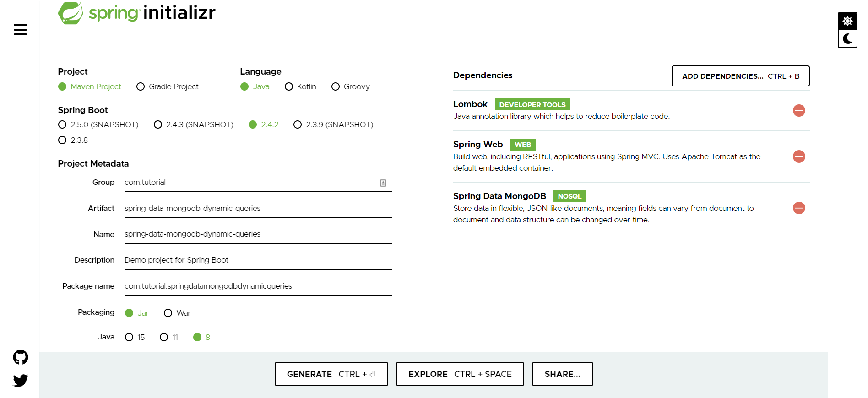Remove the Spring Web dependency
The image size is (868, 398).
799,156
